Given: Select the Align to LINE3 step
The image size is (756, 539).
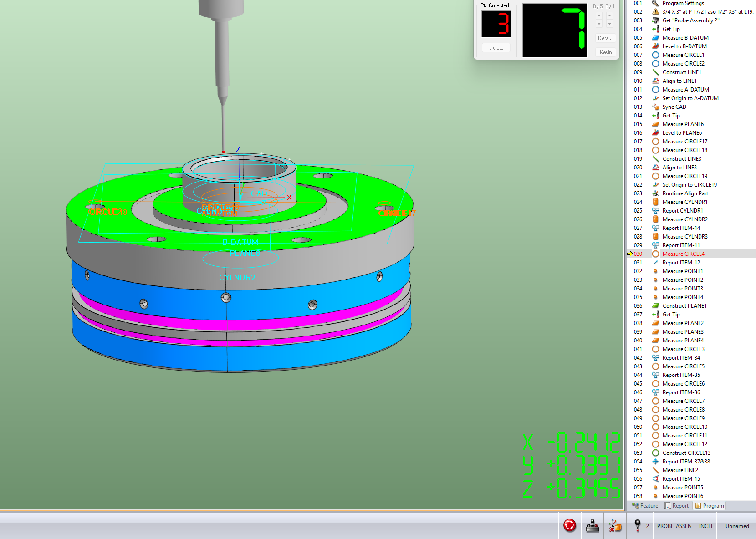Looking at the screenshot, I should [x=691, y=168].
